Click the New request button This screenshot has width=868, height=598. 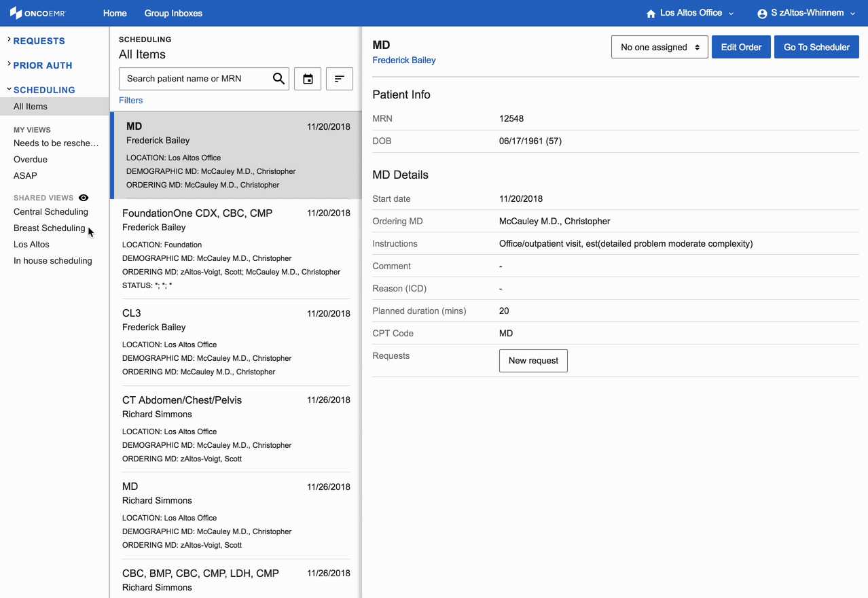pyautogui.click(x=533, y=360)
